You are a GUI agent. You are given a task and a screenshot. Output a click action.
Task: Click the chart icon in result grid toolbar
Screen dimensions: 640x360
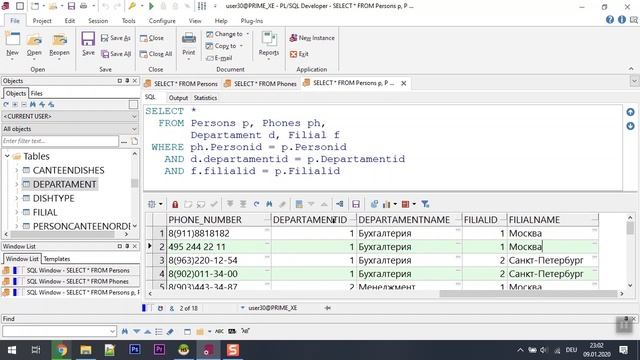(386, 204)
